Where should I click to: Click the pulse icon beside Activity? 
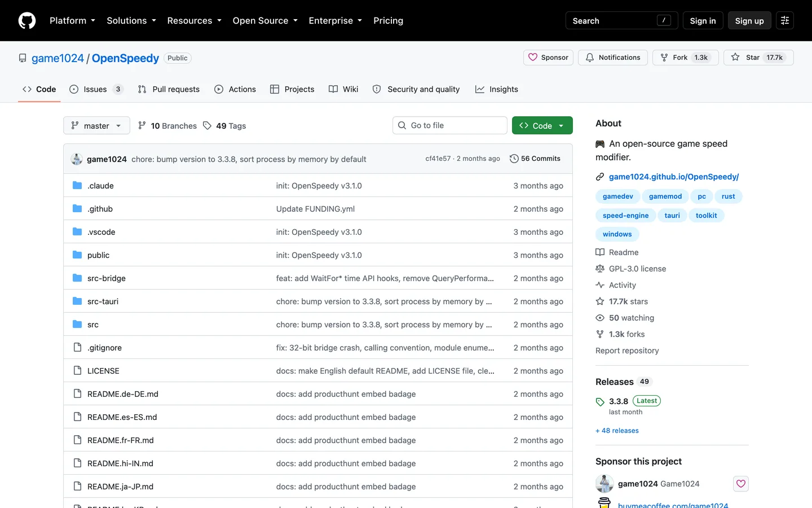click(600, 285)
